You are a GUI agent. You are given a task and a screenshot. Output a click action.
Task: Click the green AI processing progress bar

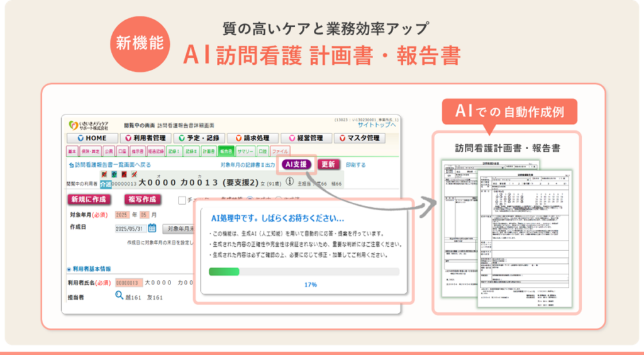coord(224,271)
